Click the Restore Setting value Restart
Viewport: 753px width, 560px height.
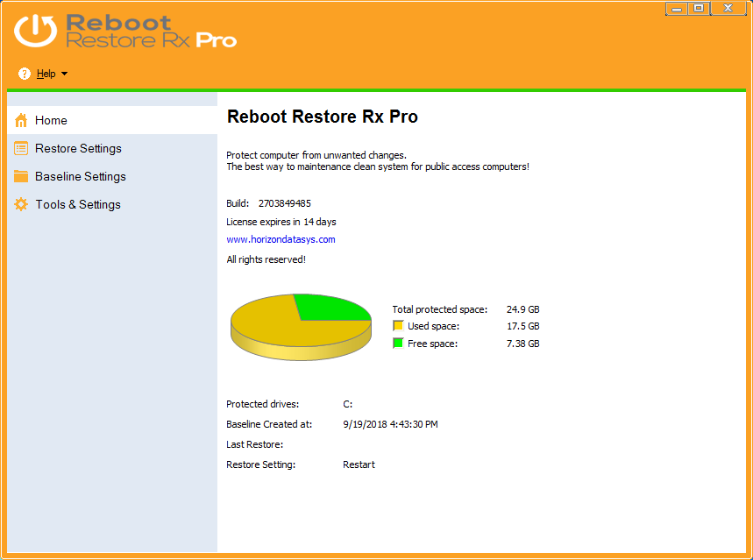(359, 464)
